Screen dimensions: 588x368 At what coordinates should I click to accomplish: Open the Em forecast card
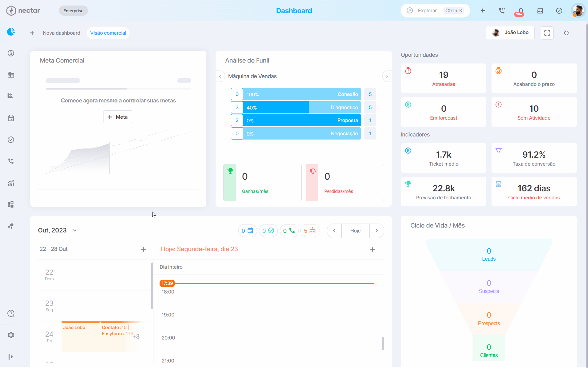point(443,112)
